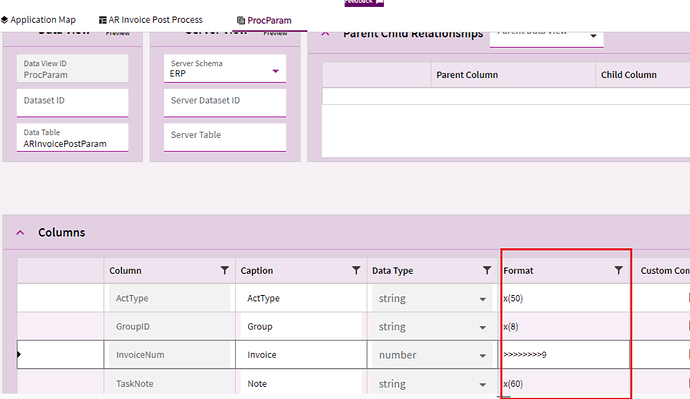Select the ProcParam tab
This screenshot has width=690, height=399.
click(264, 20)
